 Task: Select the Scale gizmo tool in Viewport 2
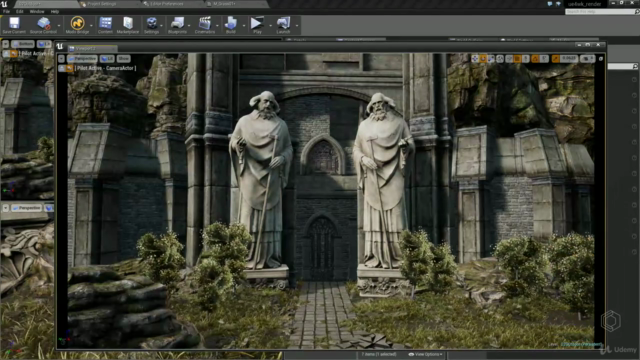pyautogui.click(x=491, y=59)
